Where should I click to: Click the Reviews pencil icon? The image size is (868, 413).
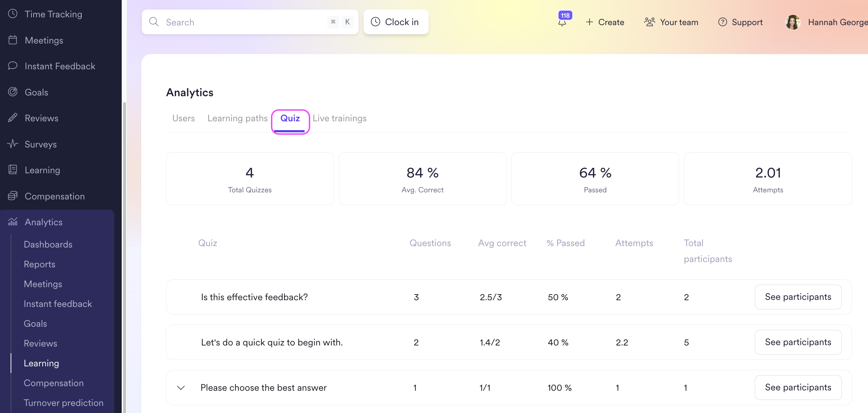(x=13, y=118)
